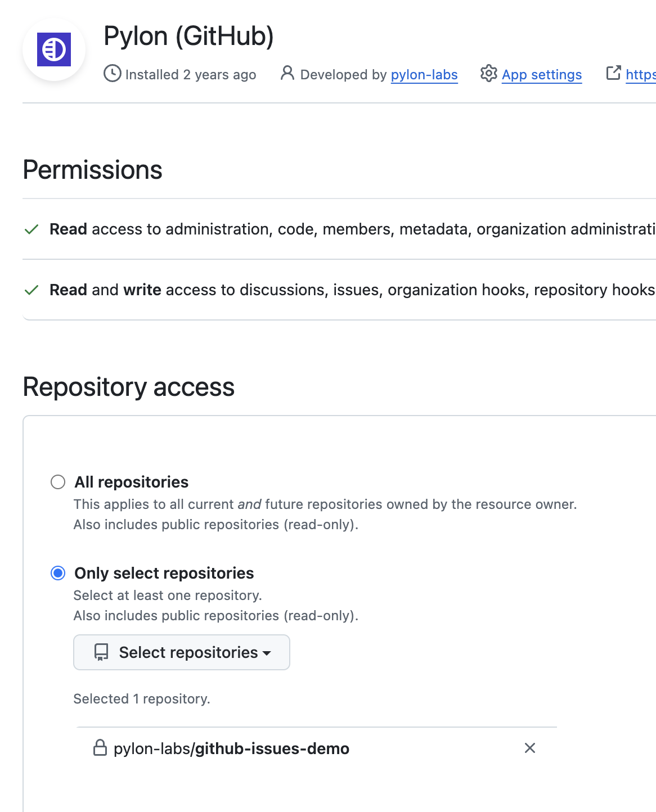Open the pylon-labs developer link
The width and height of the screenshot is (656, 812).
tap(424, 74)
